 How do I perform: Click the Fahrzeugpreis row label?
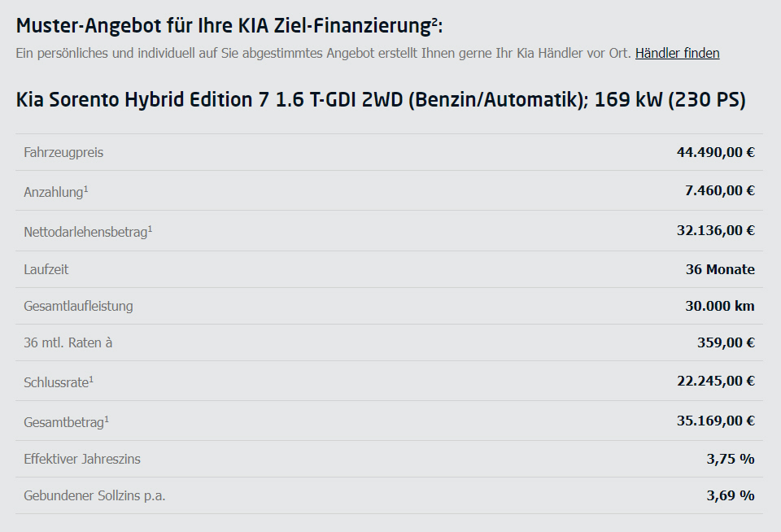point(63,152)
